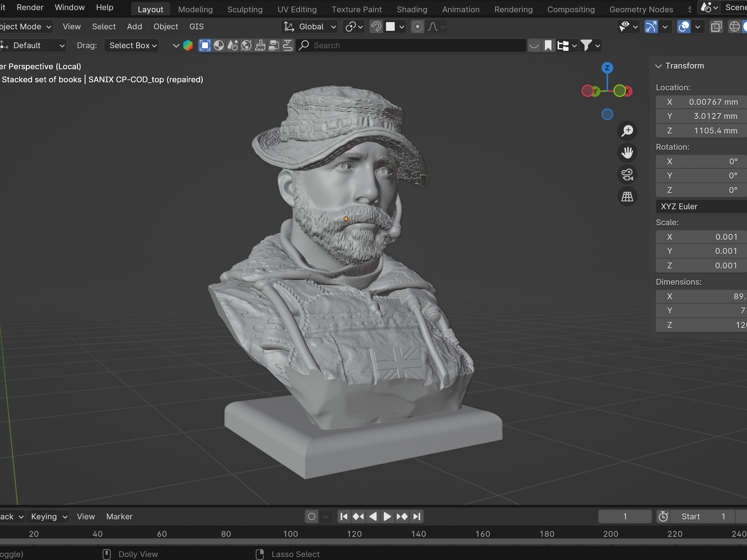This screenshot has width=747, height=560.
Task: Click the multicolor cube icon in toolbar
Action: tap(188, 45)
